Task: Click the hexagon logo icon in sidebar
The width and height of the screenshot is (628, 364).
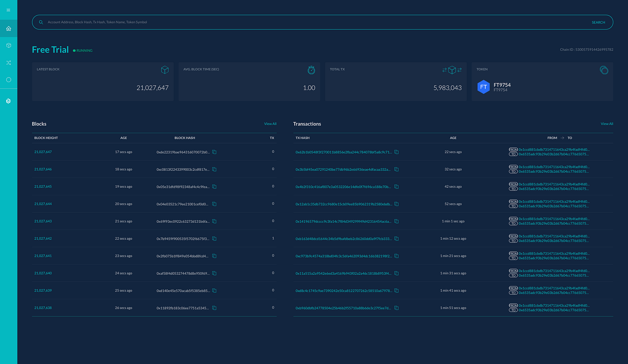Action: tap(9, 102)
